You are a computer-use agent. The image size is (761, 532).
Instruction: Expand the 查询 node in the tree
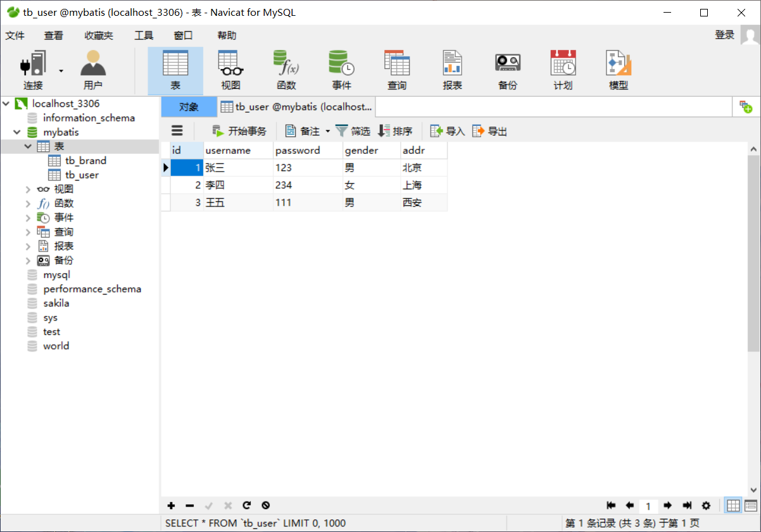pyautogui.click(x=28, y=232)
